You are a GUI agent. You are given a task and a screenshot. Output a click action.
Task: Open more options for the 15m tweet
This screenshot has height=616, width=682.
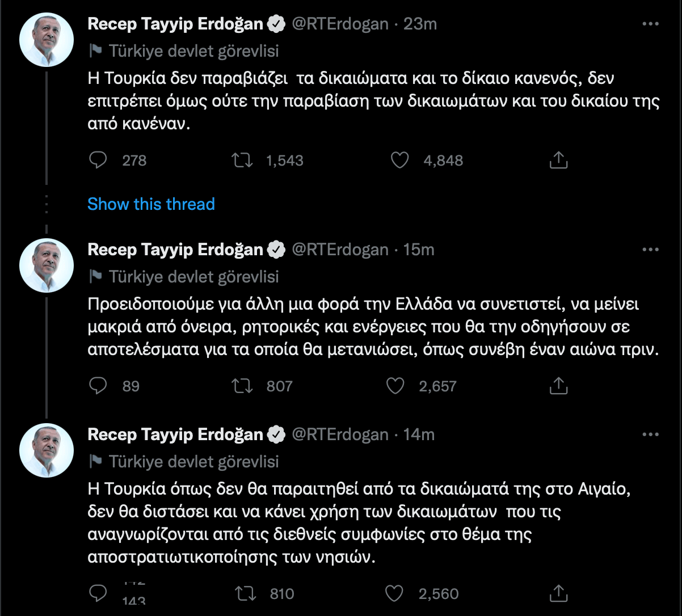click(650, 250)
